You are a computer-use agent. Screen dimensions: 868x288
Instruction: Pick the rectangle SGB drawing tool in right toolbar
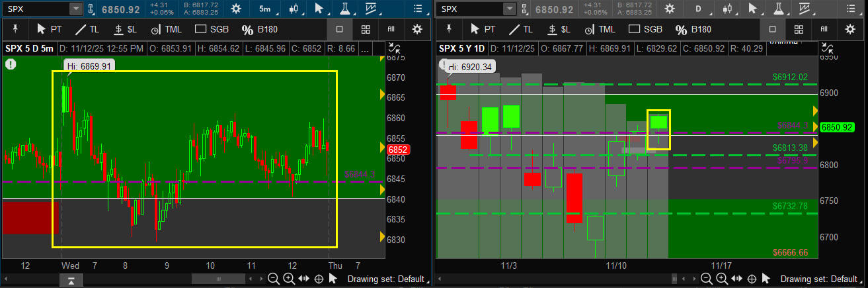(x=645, y=29)
